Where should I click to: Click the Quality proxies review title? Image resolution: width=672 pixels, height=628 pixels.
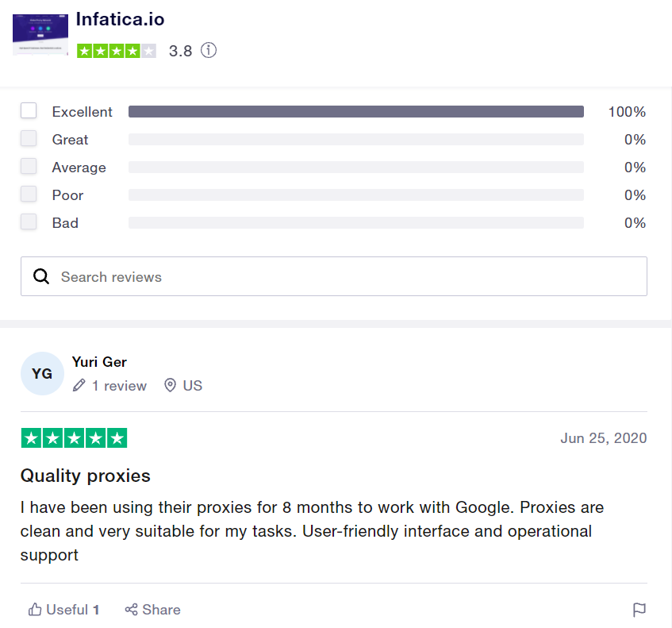85,476
